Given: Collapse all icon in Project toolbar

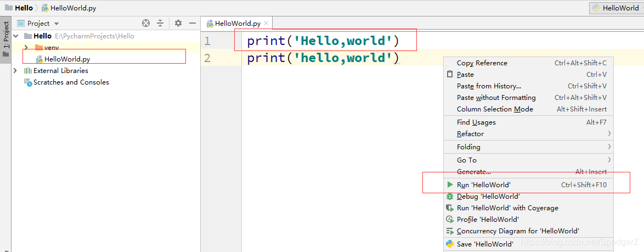Looking at the screenshot, I should coord(160,24).
